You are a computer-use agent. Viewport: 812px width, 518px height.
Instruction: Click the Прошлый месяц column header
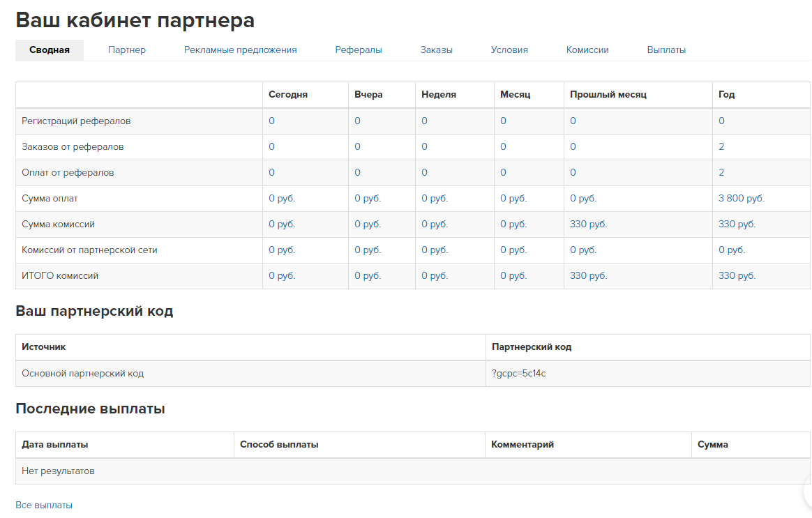click(608, 95)
